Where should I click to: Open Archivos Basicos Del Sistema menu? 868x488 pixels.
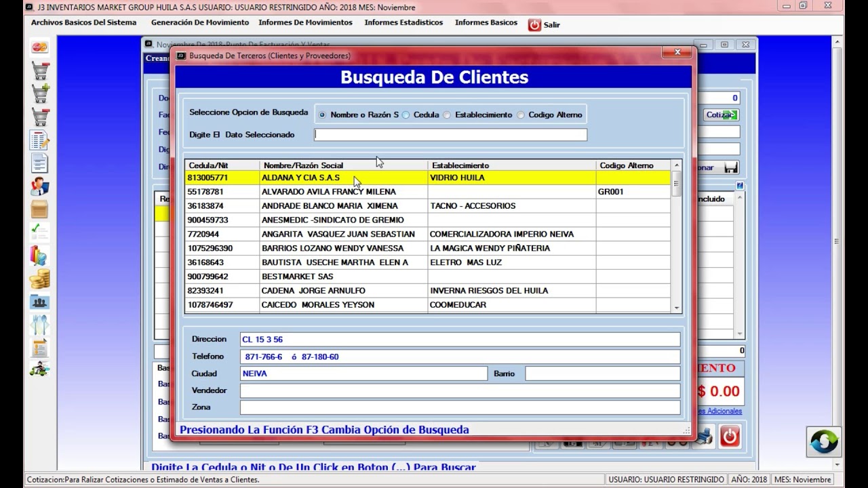[83, 22]
